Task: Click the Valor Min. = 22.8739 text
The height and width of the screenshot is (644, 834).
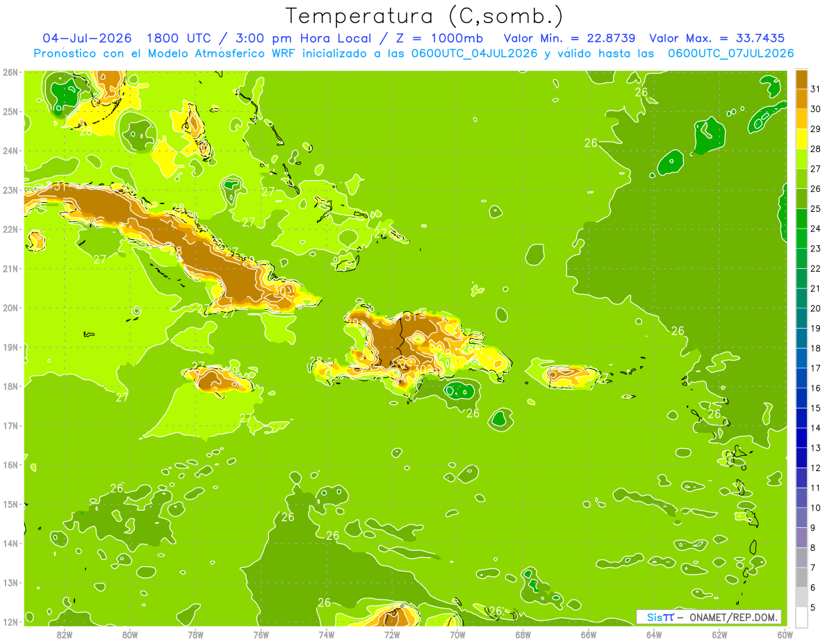Action: click(570, 38)
